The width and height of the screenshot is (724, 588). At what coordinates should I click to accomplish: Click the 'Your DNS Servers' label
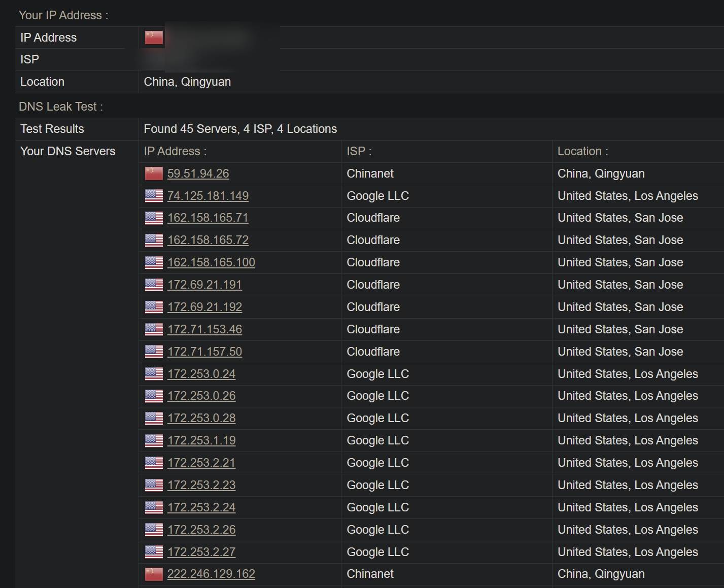68,151
